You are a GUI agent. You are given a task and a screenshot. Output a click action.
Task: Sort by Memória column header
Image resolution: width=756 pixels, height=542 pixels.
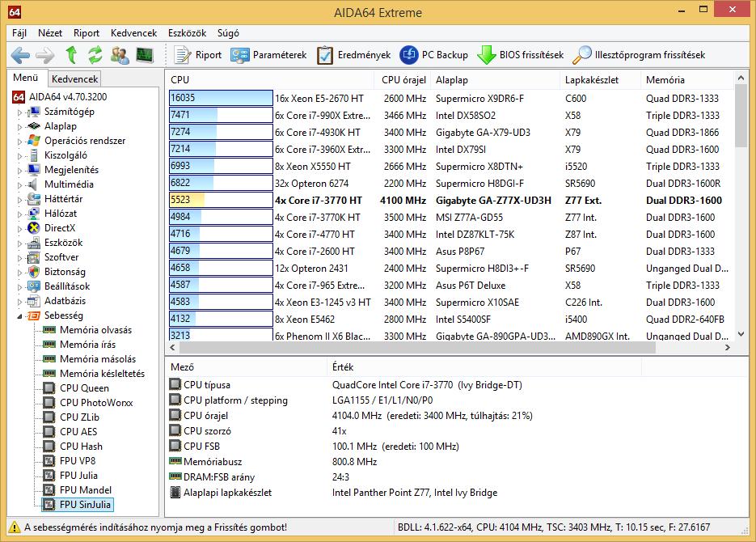tap(687, 79)
